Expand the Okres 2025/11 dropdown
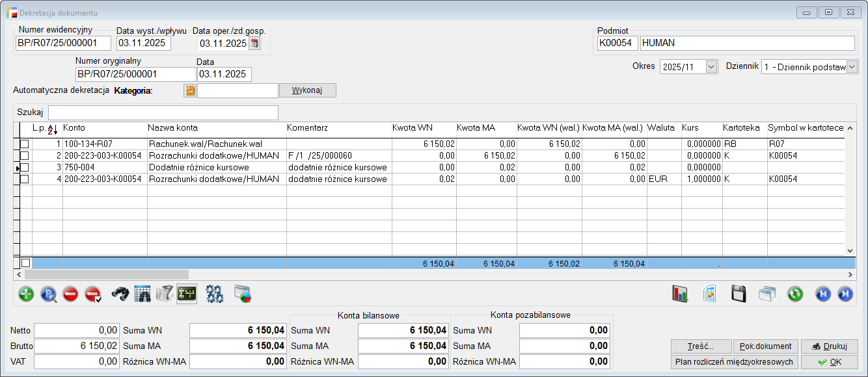868x377 pixels. pos(711,67)
